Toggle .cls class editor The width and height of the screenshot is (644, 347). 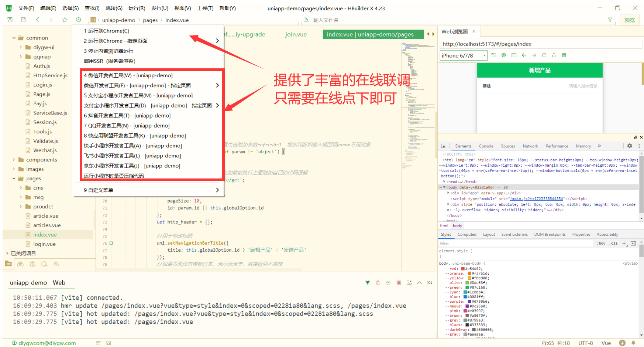pyautogui.click(x=613, y=243)
